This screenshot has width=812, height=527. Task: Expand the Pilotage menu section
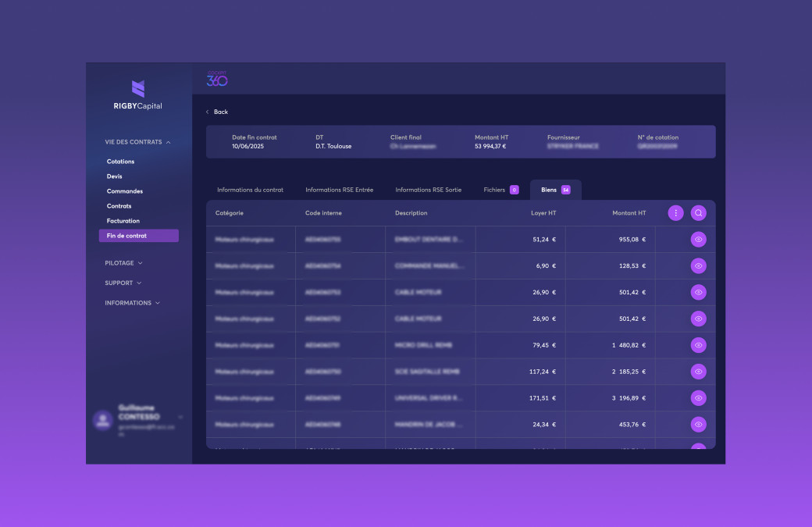click(123, 263)
